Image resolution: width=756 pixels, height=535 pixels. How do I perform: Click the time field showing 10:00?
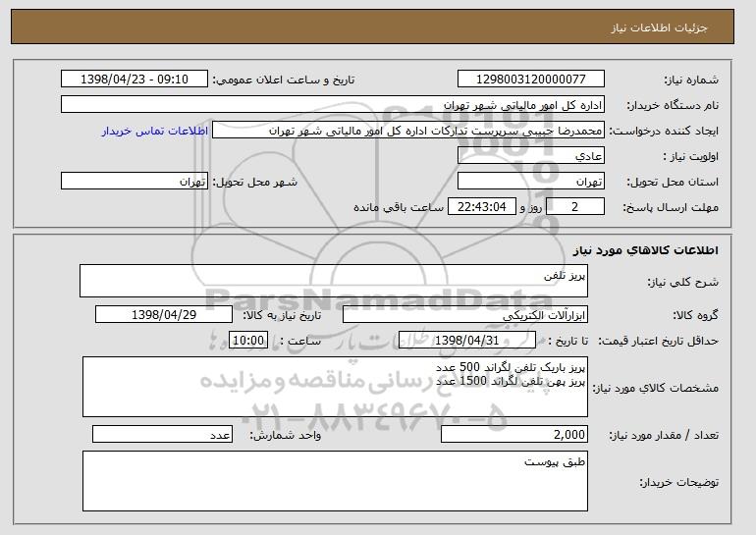(x=248, y=341)
